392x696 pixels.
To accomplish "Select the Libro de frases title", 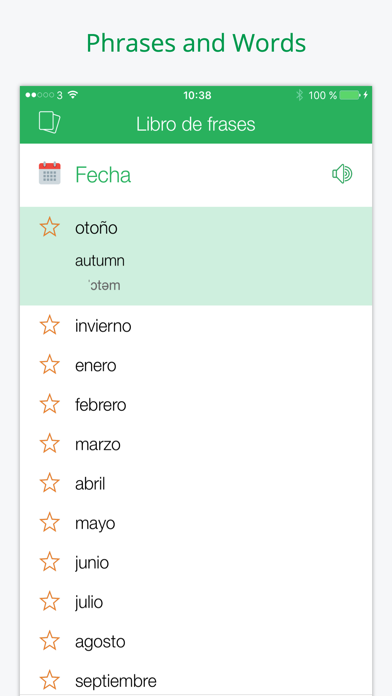I will pyautogui.click(x=196, y=124).
